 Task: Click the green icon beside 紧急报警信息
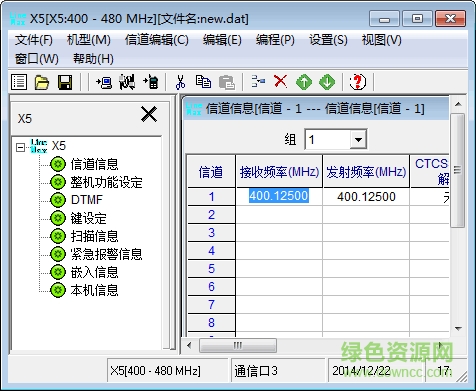58,254
